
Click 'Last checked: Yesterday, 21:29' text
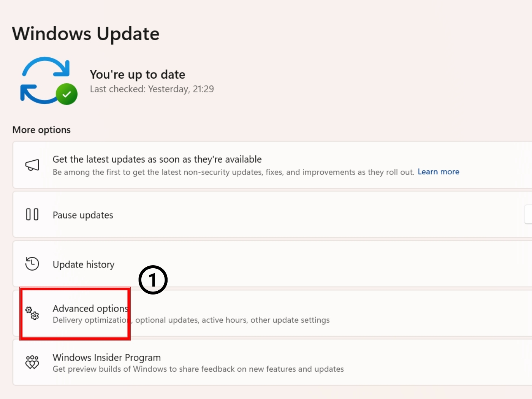[152, 89]
